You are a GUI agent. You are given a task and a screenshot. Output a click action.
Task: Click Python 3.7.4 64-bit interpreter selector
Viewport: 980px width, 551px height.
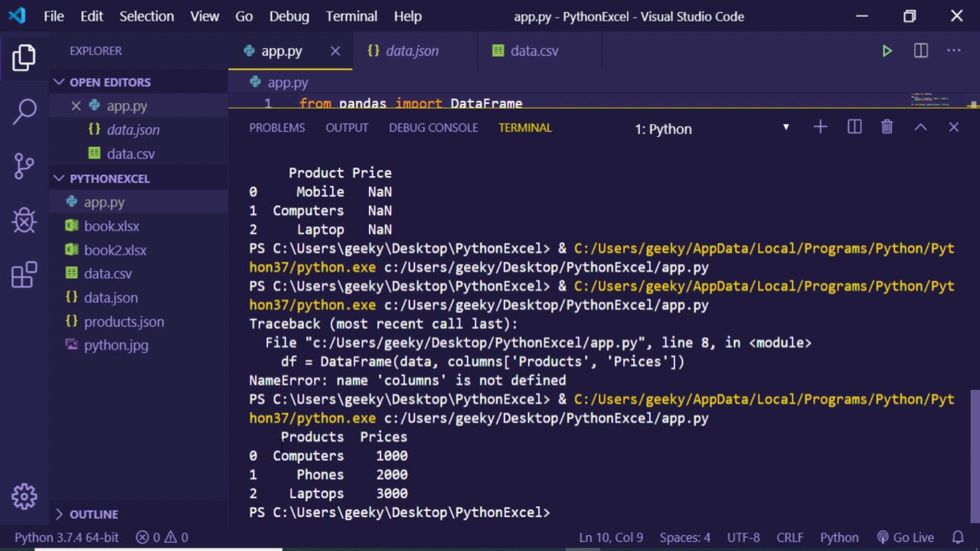67,537
